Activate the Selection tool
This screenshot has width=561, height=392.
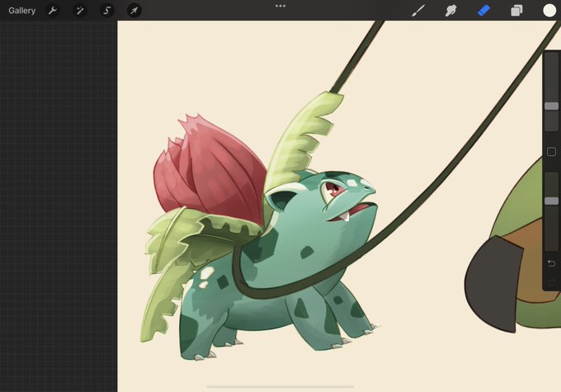click(x=107, y=11)
